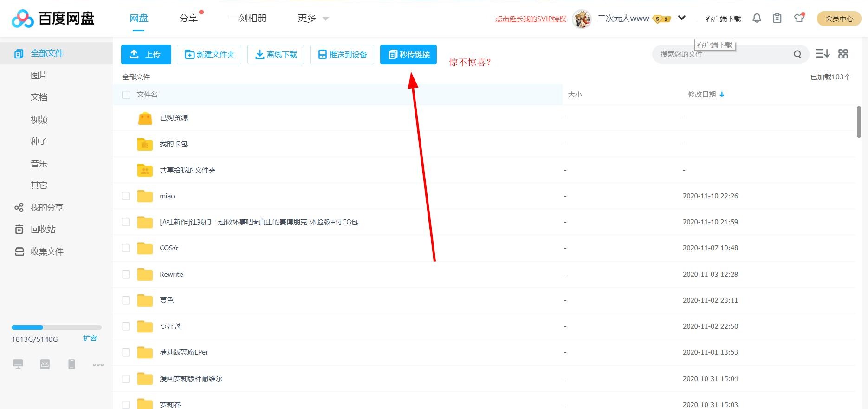Image resolution: width=868 pixels, height=409 pixels.
Task: Select all files using header checkbox
Action: pyautogui.click(x=126, y=95)
